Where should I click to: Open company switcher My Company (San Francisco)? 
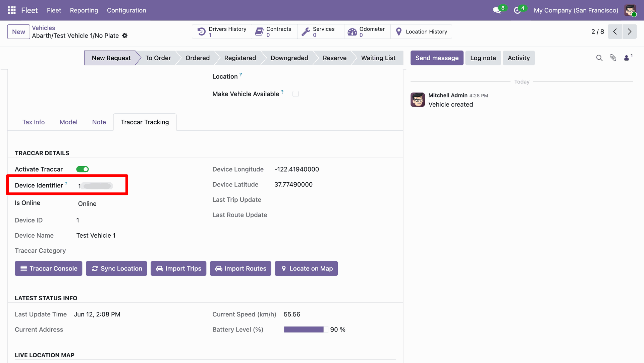point(576,10)
